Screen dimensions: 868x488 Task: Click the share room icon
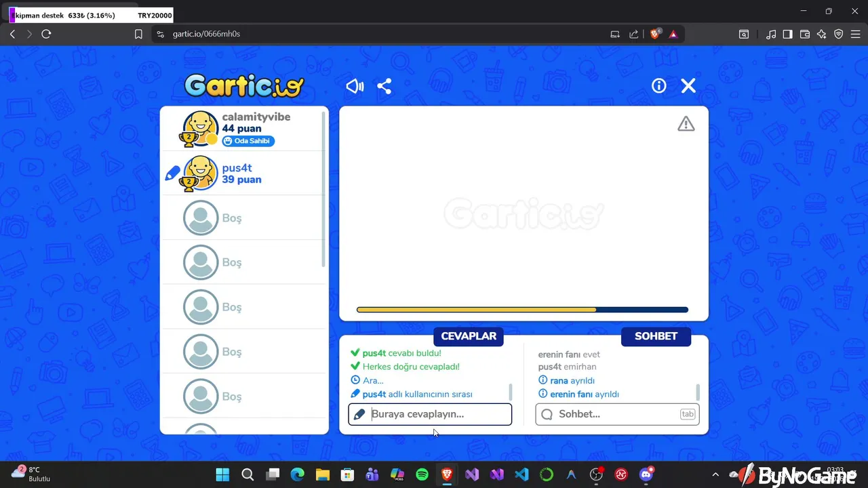pyautogui.click(x=384, y=86)
